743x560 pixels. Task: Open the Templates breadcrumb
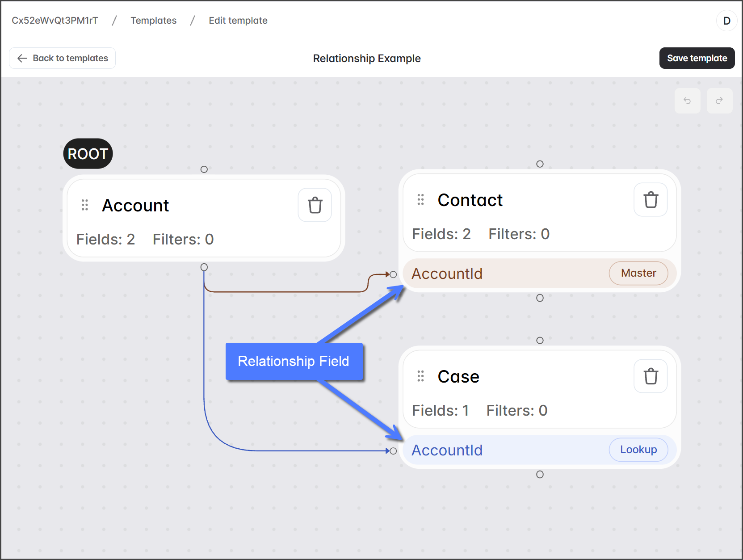pyautogui.click(x=153, y=21)
